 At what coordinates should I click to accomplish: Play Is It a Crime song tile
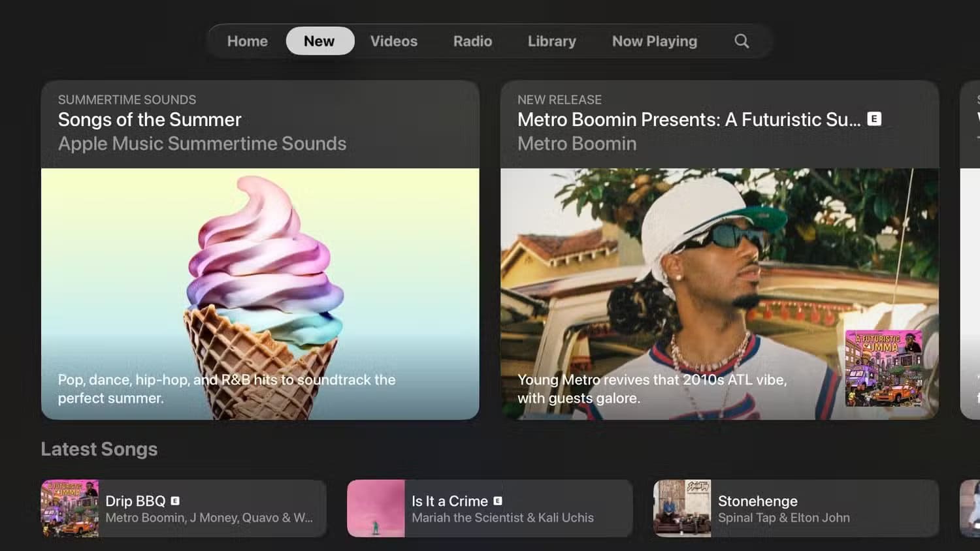(490, 509)
